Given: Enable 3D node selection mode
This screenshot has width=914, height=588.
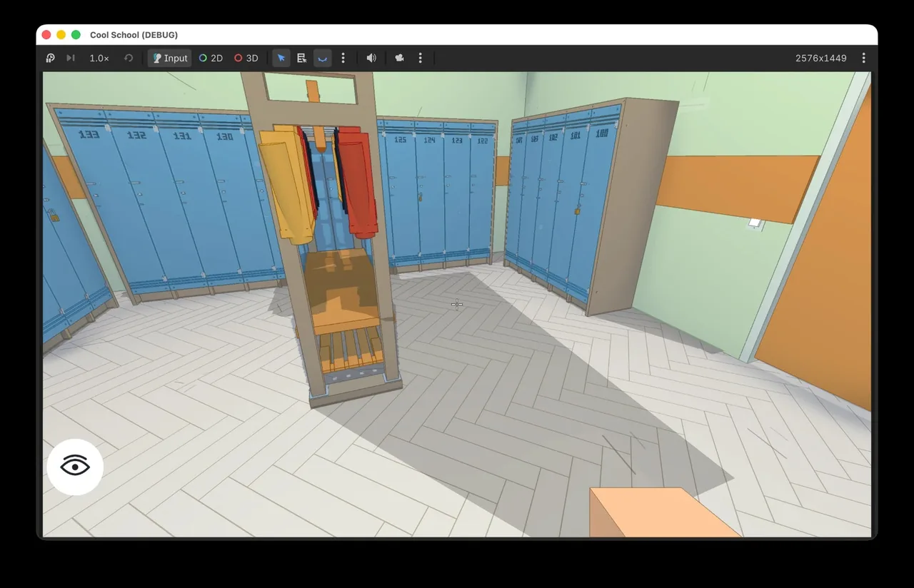Looking at the screenshot, I should tap(246, 58).
